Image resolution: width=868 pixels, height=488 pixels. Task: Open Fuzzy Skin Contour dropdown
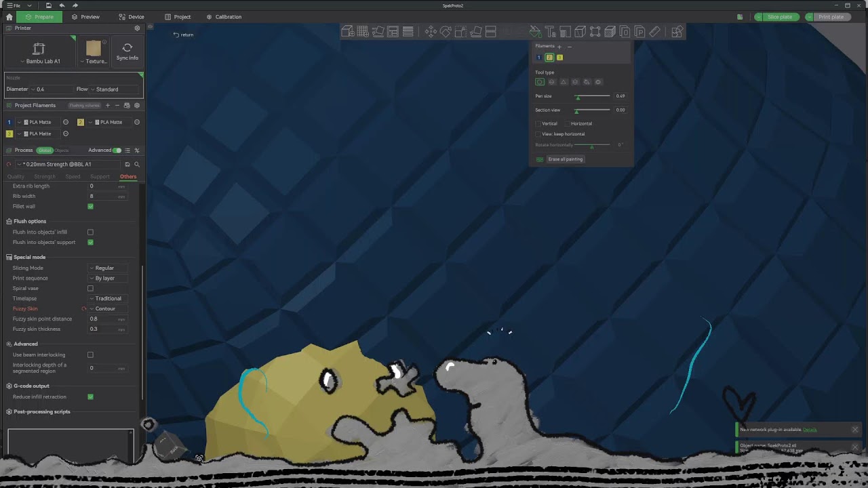click(x=107, y=308)
